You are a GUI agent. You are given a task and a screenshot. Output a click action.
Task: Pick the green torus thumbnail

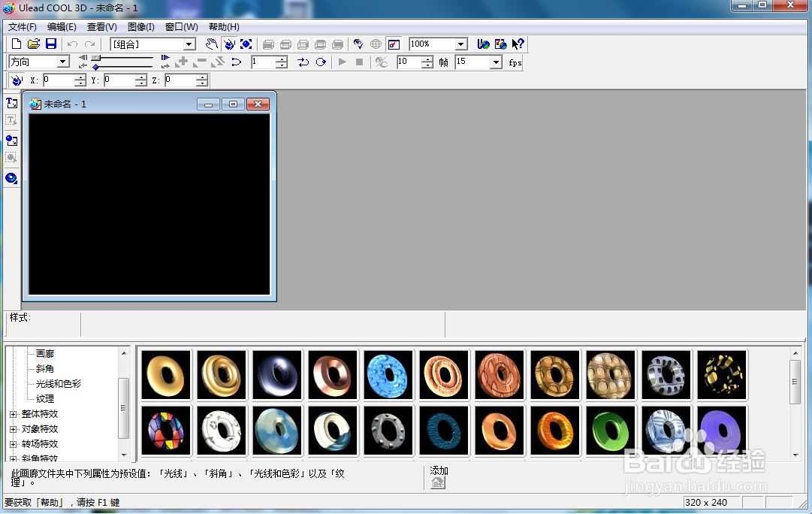pyautogui.click(x=610, y=430)
